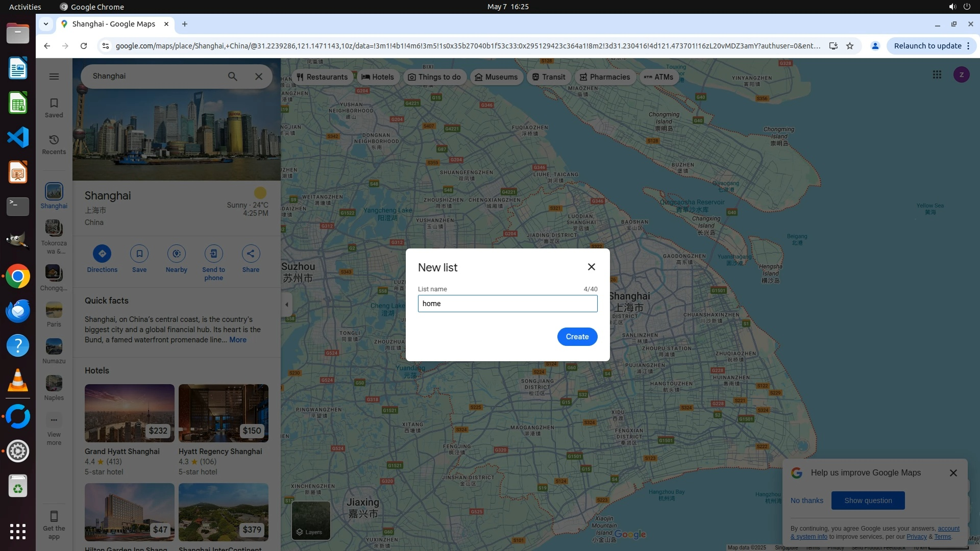Image resolution: width=980 pixels, height=551 pixels.
Task: Open the Chrome tab search dropdown
Action: point(46,24)
